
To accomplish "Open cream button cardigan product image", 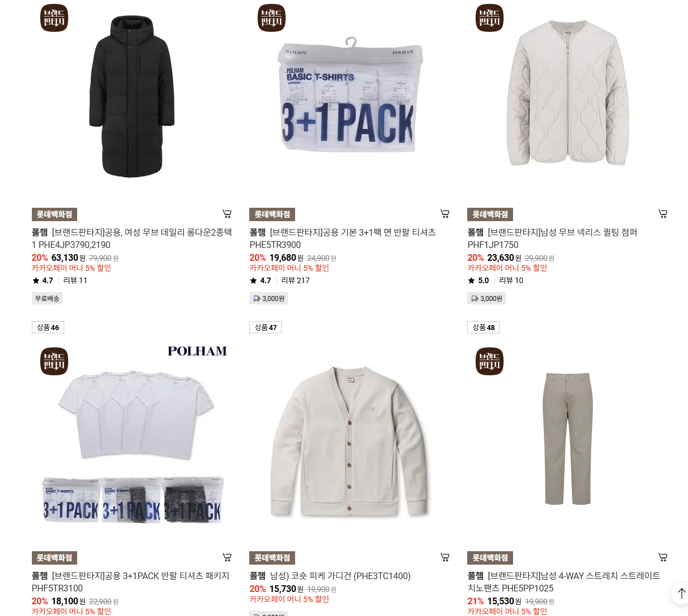I will coord(350,440).
